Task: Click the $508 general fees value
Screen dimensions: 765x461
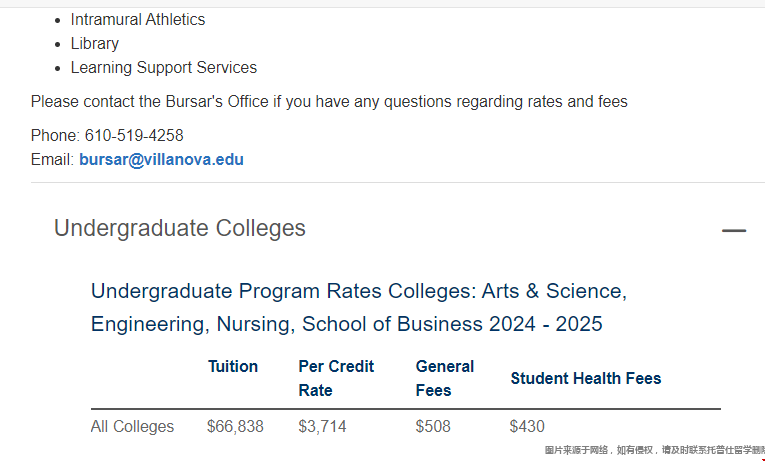Action: pos(433,426)
